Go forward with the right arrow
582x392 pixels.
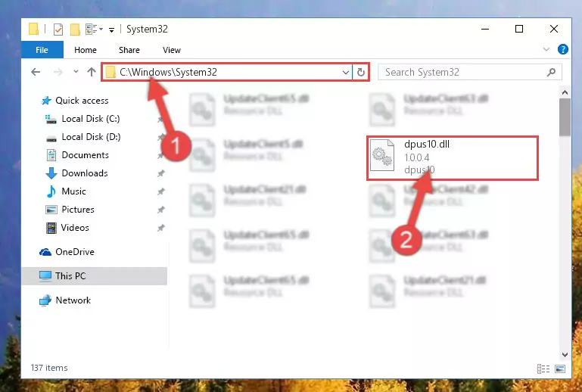[58, 72]
